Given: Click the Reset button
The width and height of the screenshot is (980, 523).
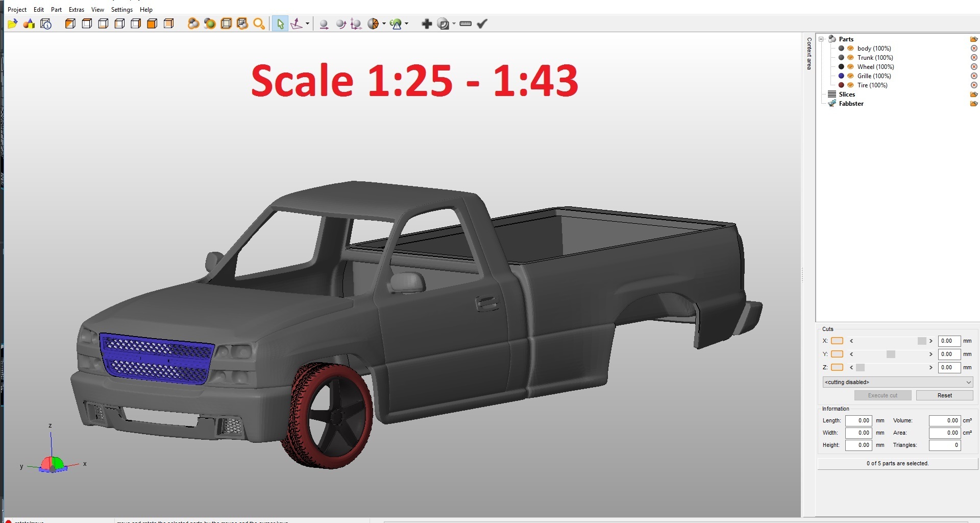Looking at the screenshot, I should click(945, 395).
